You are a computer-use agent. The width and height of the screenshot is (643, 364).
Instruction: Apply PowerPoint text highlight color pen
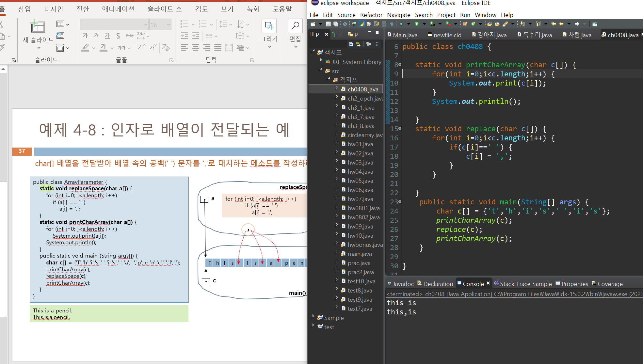point(85,48)
